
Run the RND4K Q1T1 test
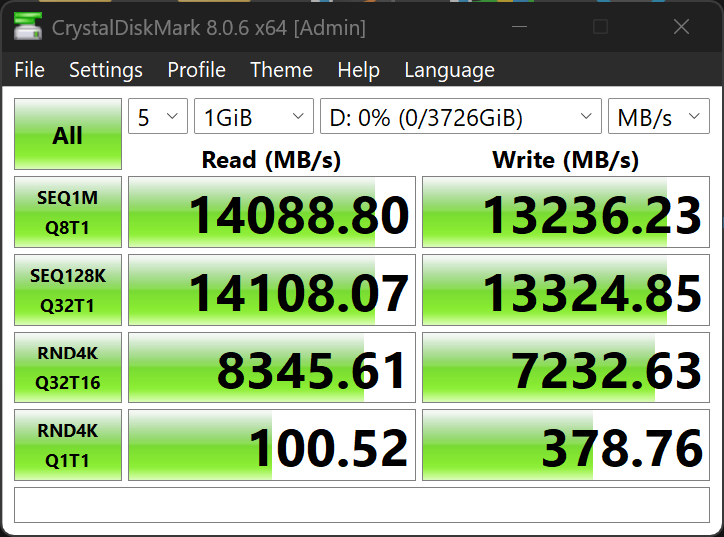click(68, 445)
